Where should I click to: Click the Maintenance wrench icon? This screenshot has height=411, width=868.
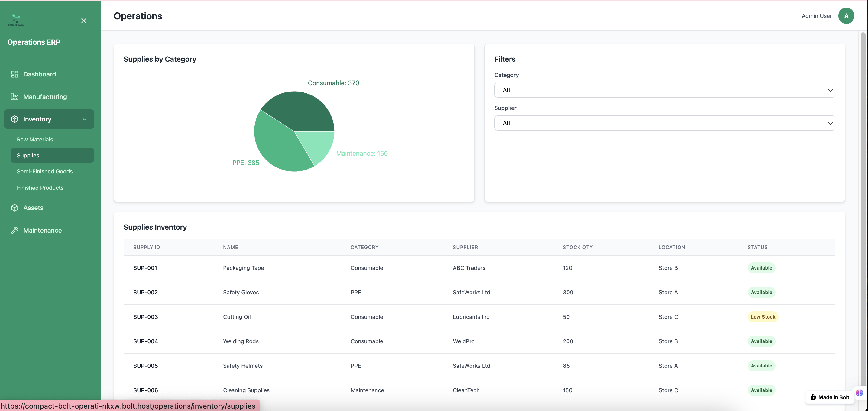point(15,230)
